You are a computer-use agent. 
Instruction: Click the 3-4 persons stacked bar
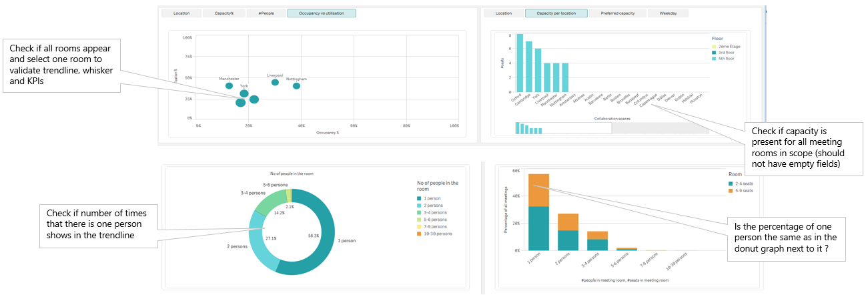(x=597, y=241)
